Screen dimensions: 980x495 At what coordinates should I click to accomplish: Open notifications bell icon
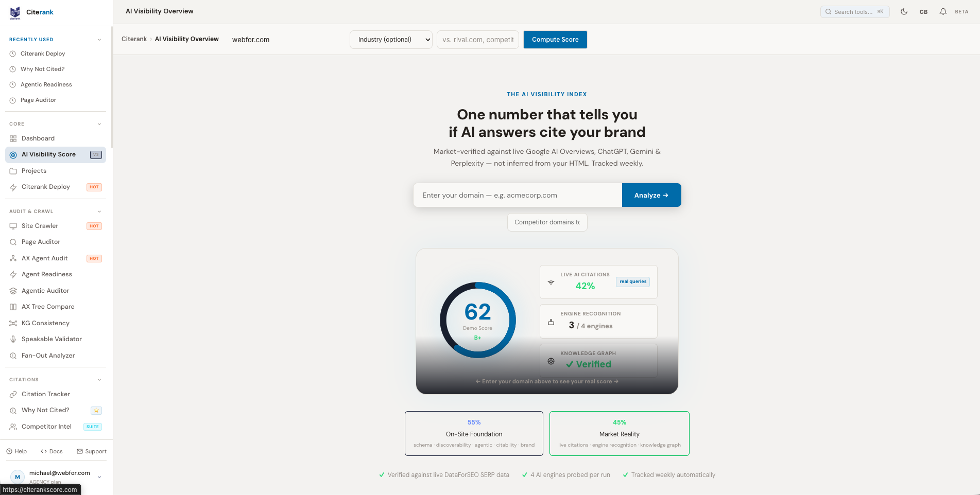tap(943, 11)
